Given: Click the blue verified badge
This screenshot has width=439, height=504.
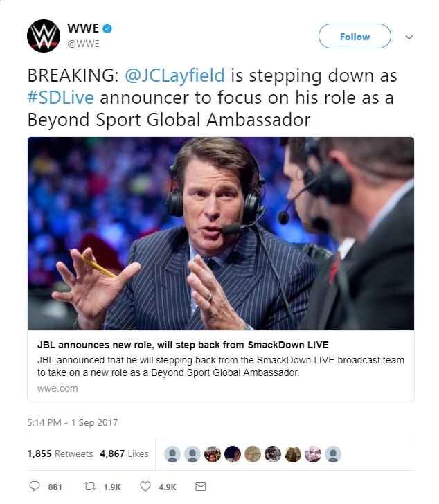Looking at the screenshot, I should (107, 29).
